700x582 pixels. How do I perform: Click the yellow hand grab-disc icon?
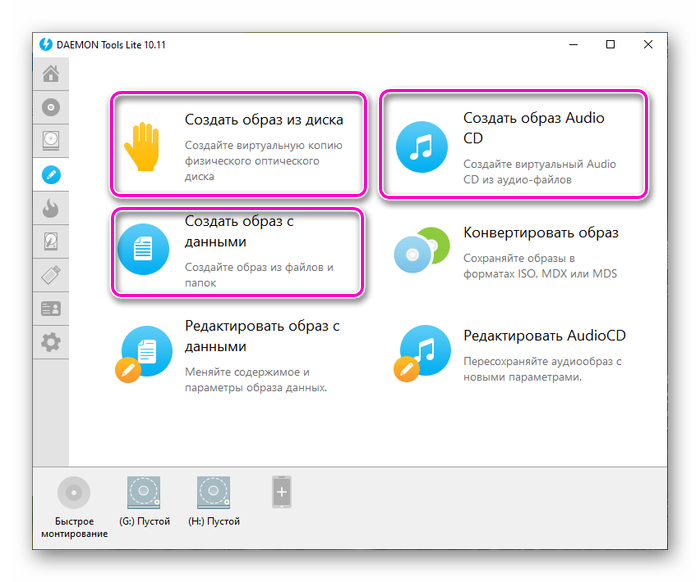point(142,146)
